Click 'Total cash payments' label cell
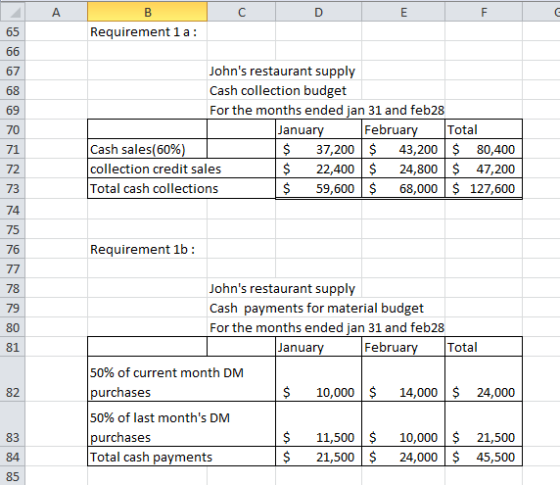The image size is (560, 485). click(181, 457)
